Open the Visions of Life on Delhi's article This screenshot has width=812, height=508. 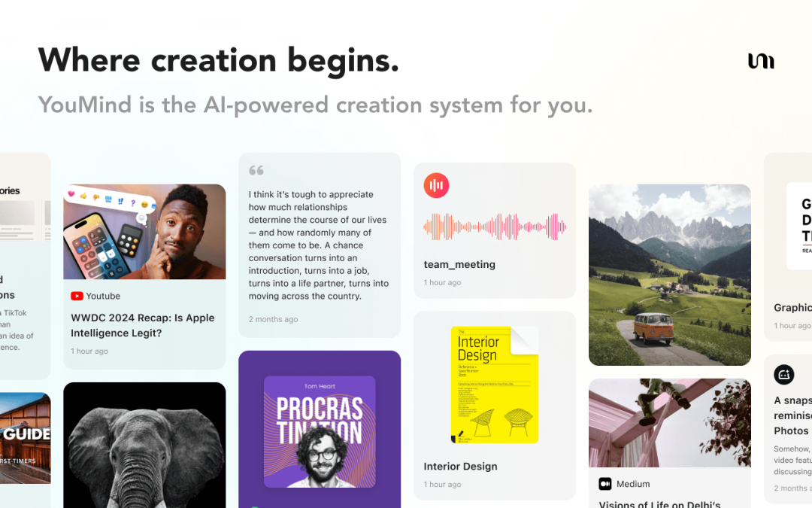(x=660, y=503)
